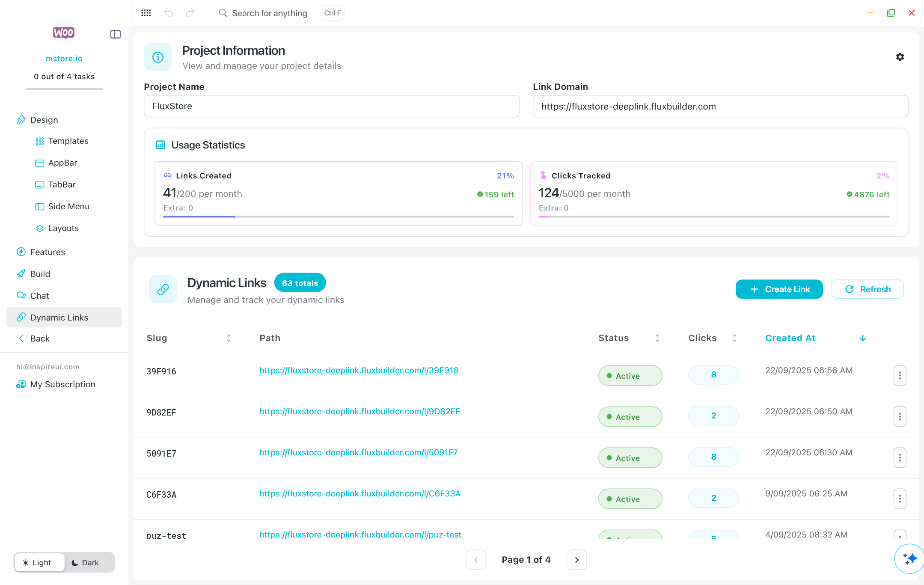Screen dimensions: 924x585
Task: Open project settings gear icon
Action: [x=900, y=57]
